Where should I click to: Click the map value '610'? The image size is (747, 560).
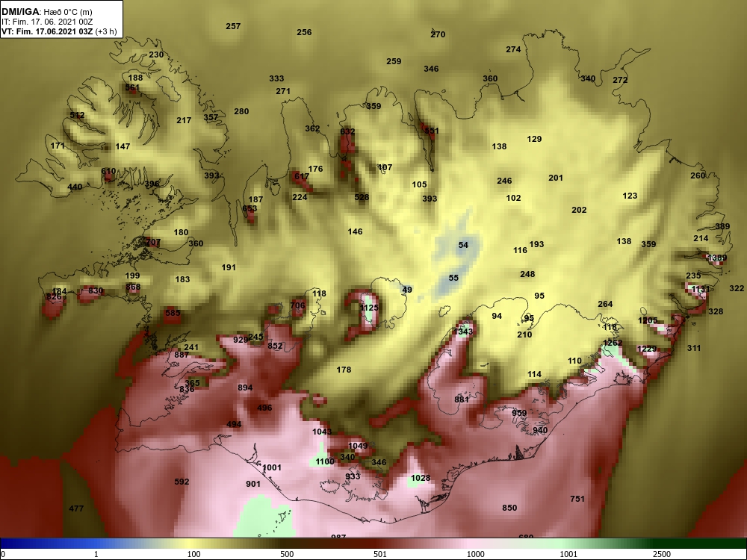(x=108, y=172)
